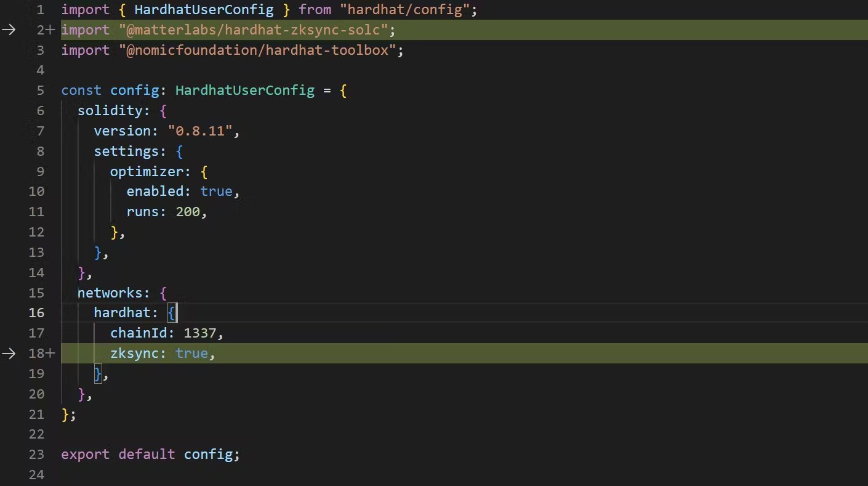The width and height of the screenshot is (868, 486).
Task: Click the revert arrow beside line 2
Action: (x=9, y=30)
